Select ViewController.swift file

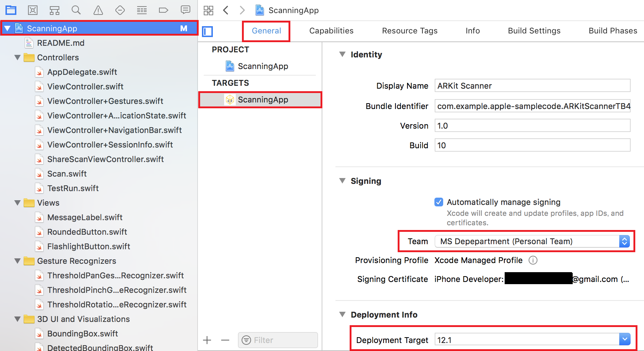[x=86, y=86]
